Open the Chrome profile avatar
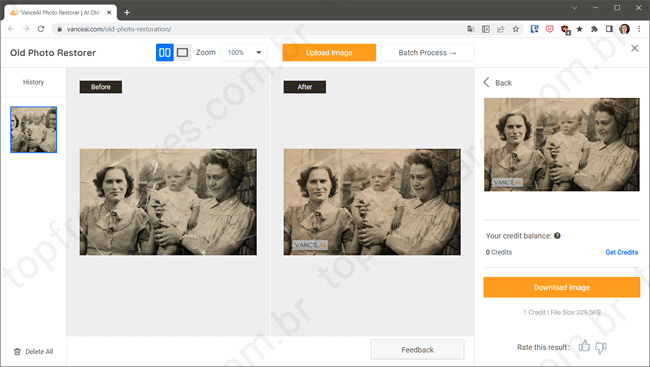The height and width of the screenshot is (367, 650). pyautogui.click(x=624, y=29)
